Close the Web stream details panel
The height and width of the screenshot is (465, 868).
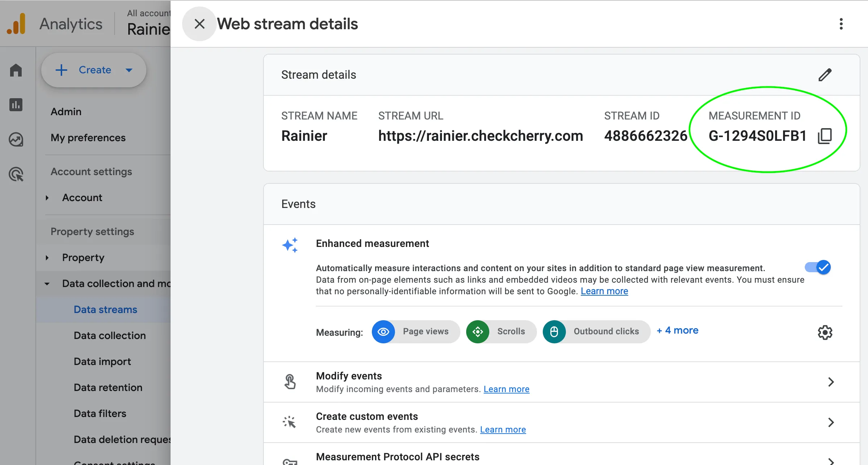click(199, 24)
